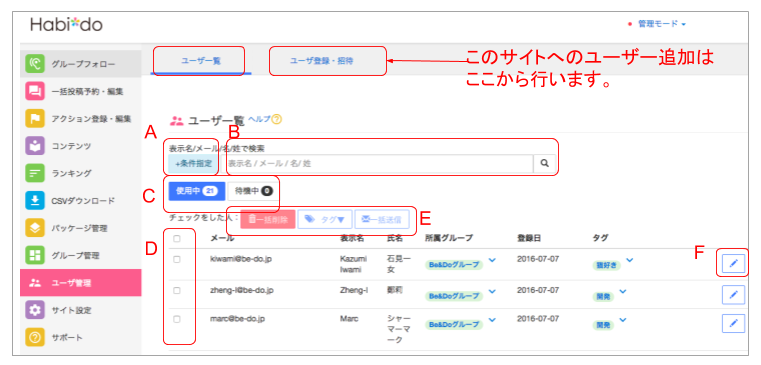Image resolution: width=761 pixels, height=365 pixels.
Task: Expand tag chevron next to 猫好き
Action: (x=629, y=261)
